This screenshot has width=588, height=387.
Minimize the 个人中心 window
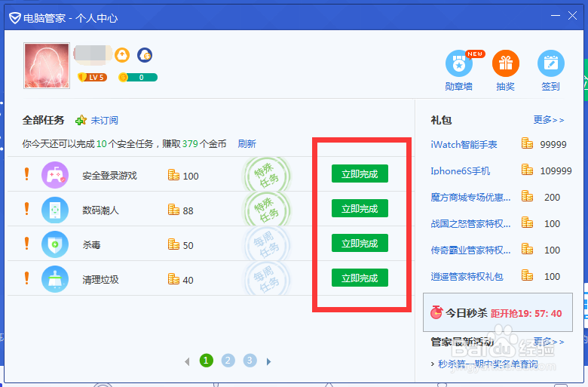(556, 16)
